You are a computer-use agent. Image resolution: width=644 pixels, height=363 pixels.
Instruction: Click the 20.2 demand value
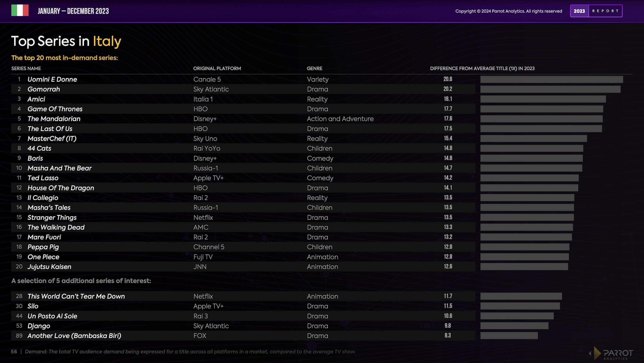coord(448,89)
